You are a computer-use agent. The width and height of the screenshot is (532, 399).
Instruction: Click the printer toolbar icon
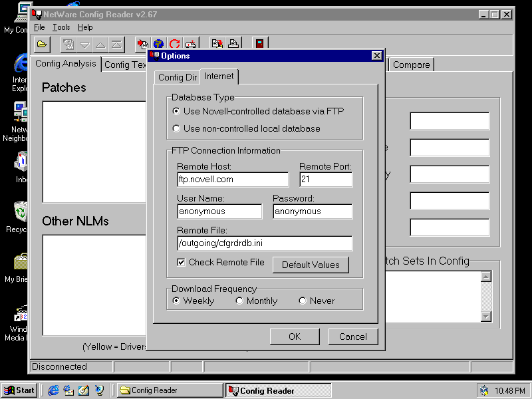tap(233, 43)
